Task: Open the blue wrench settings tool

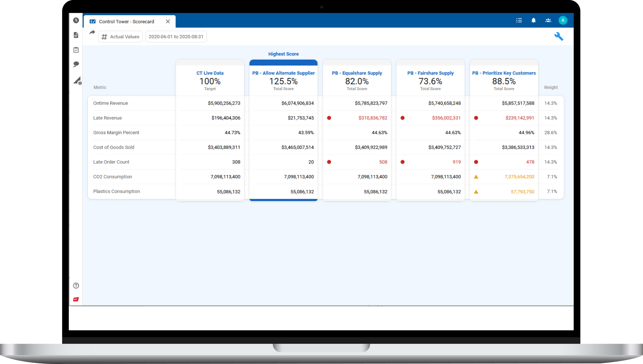Action: [x=558, y=37]
